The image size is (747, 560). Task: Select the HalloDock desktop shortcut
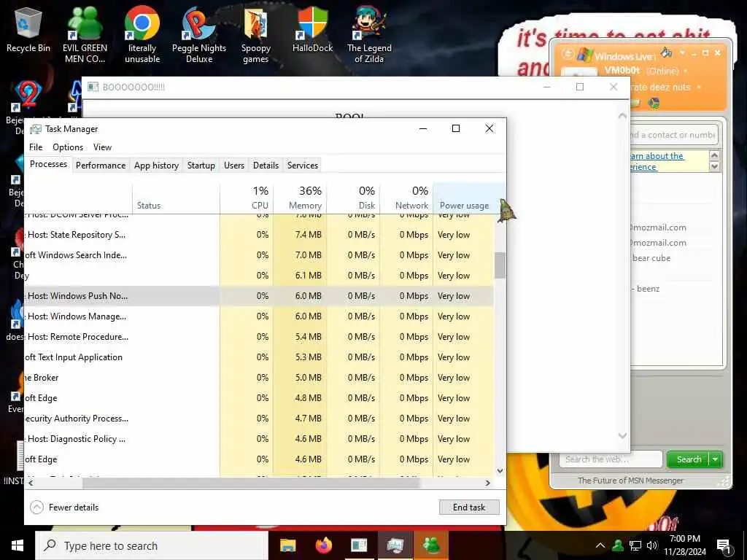click(312, 29)
